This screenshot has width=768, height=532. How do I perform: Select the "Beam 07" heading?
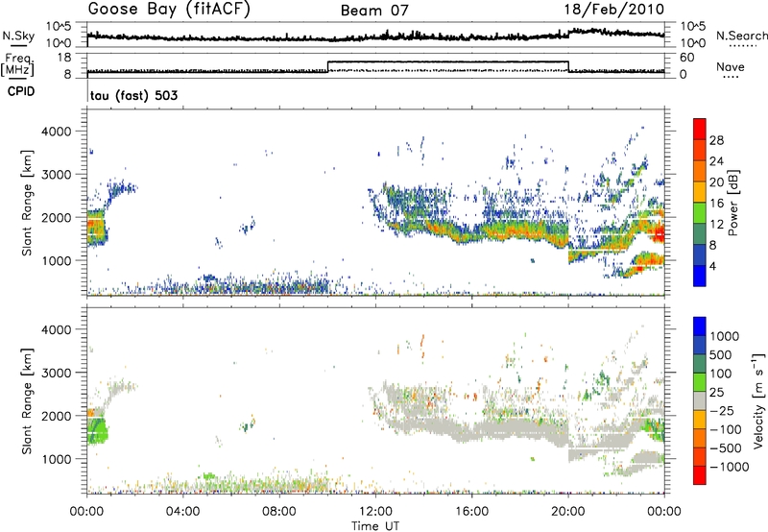click(x=374, y=11)
